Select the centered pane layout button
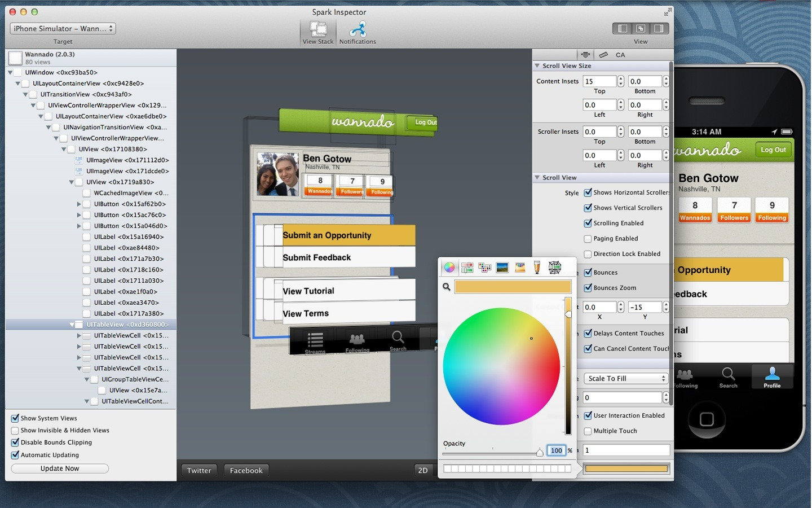812x508 pixels. [x=641, y=28]
